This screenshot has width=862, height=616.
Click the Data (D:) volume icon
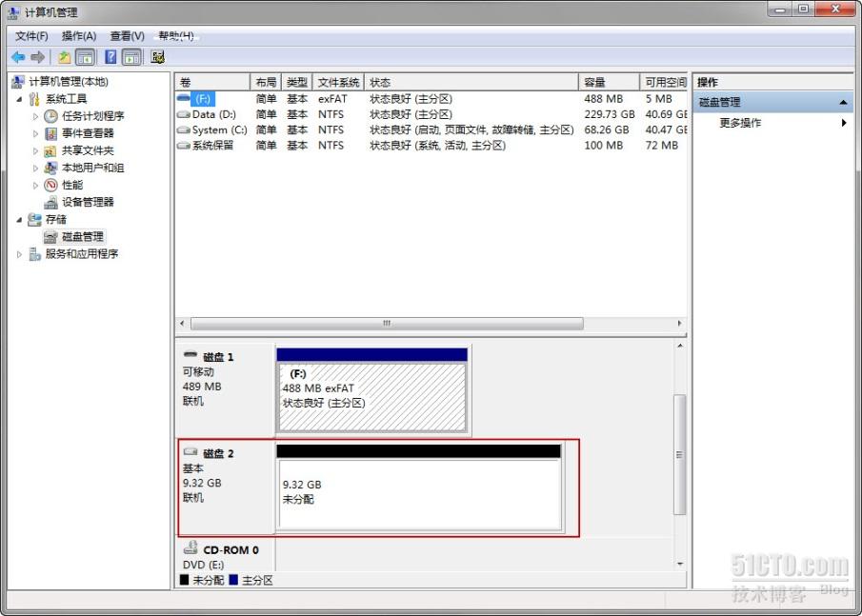click(183, 115)
